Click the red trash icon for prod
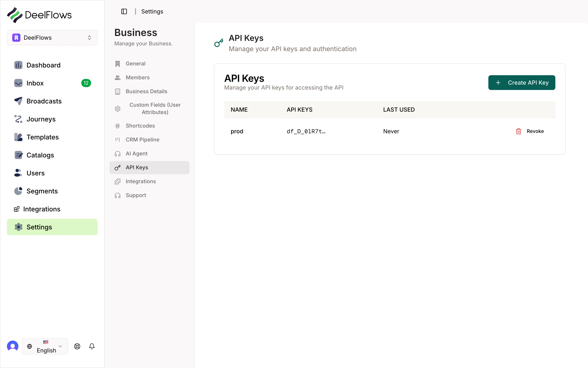 pos(519,131)
